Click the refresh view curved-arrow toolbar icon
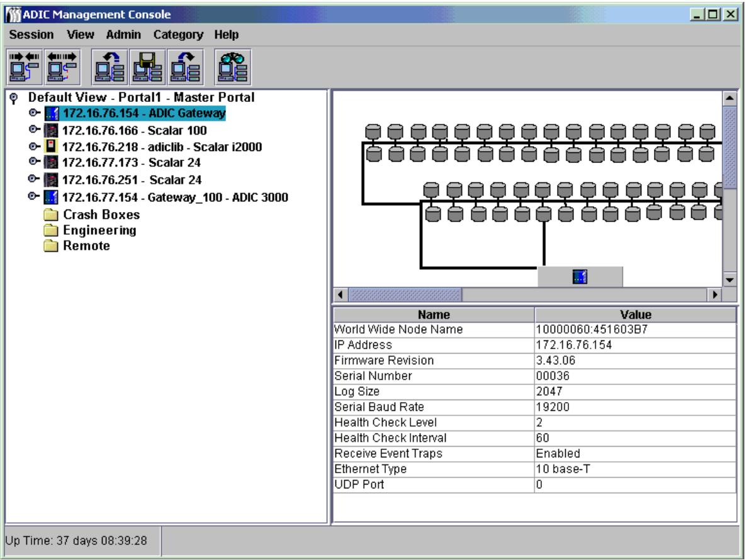The image size is (749, 560). pos(186,67)
